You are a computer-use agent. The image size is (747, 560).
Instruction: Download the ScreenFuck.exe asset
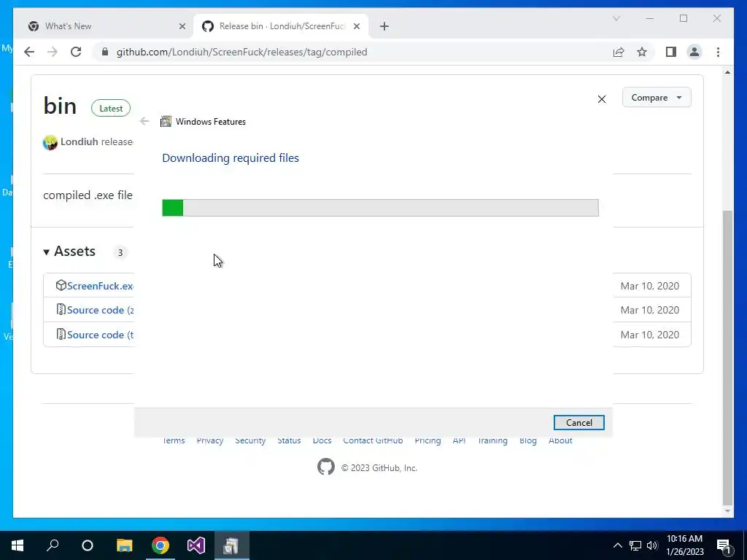click(x=99, y=286)
